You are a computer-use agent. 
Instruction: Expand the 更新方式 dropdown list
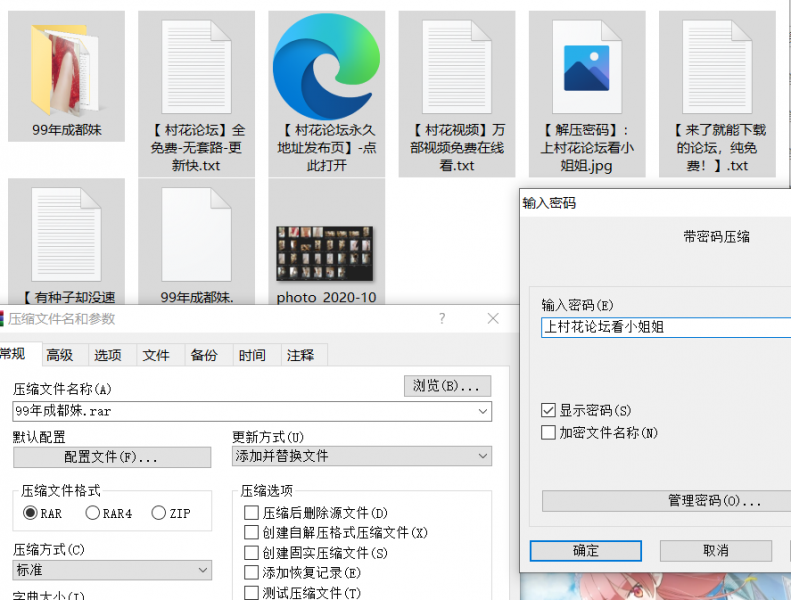pyautogui.click(x=483, y=456)
